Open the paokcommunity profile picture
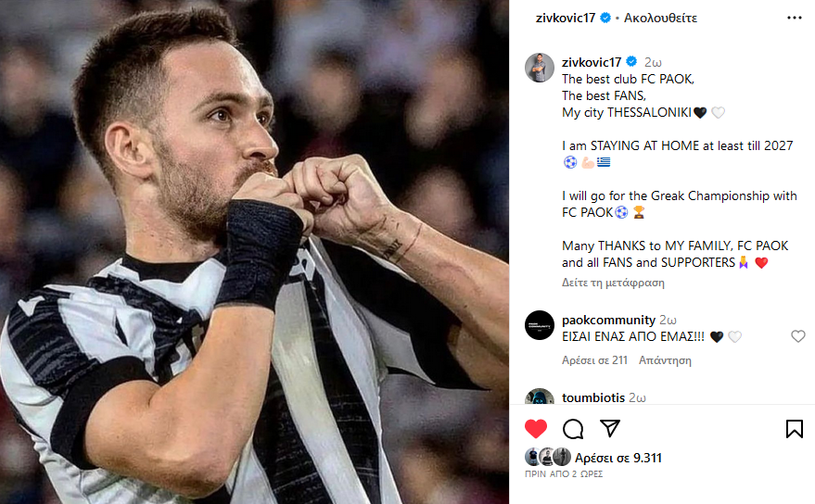The width and height of the screenshot is (815, 504). 540,325
